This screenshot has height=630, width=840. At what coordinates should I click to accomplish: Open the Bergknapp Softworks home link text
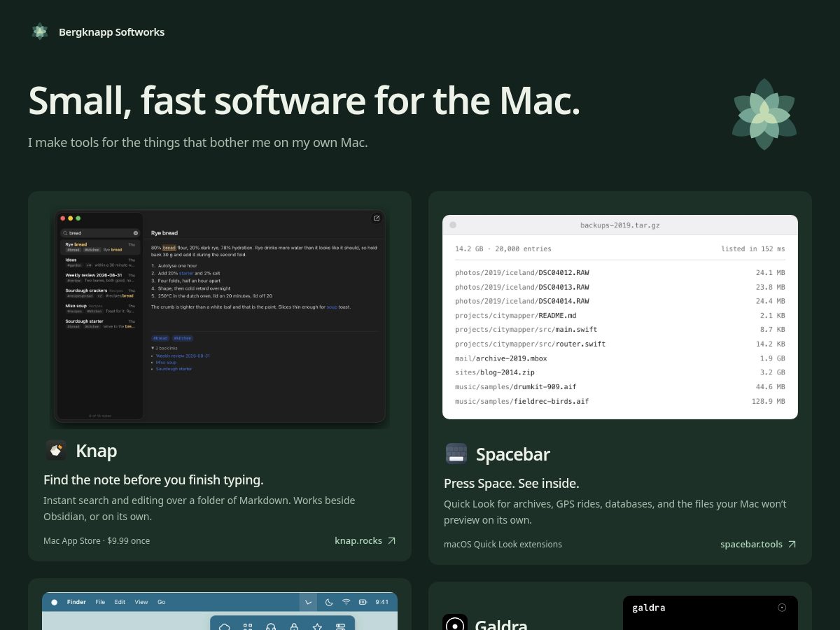coord(112,31)
